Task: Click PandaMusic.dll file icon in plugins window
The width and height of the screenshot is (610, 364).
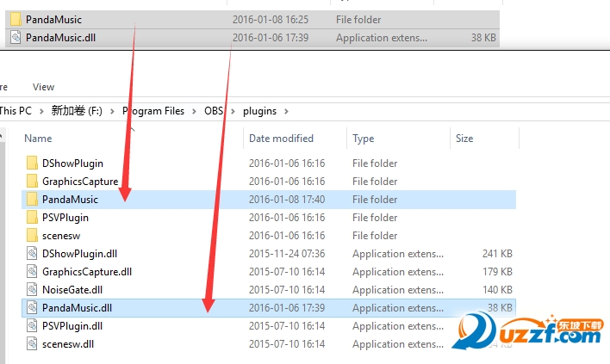Action: pyautogui.click(x=32, y=308)
